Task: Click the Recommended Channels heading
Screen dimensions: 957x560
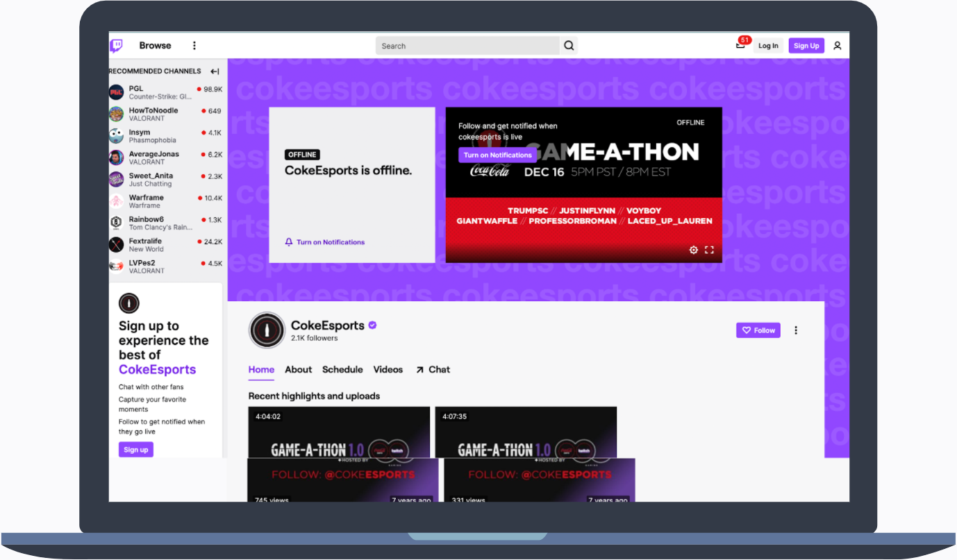Action: click(x=155, y=71)
